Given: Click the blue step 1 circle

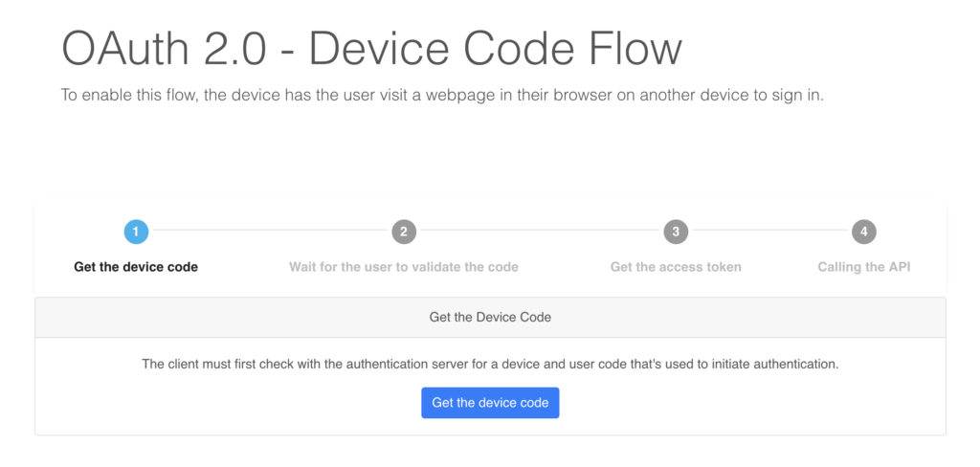Looking at the screenshot, I should [x=136, y=232].
